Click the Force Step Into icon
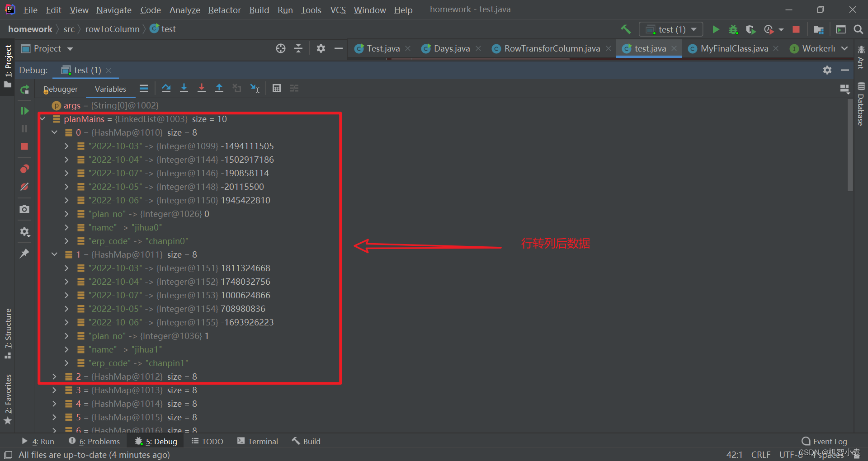The height and width of the screenshot is (461, 868). point(202,89)
